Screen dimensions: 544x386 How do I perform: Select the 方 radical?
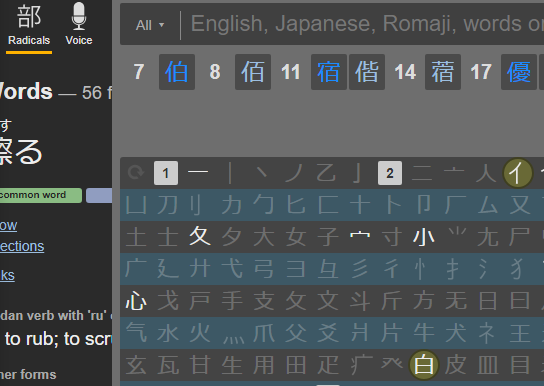tap(424, 301)
